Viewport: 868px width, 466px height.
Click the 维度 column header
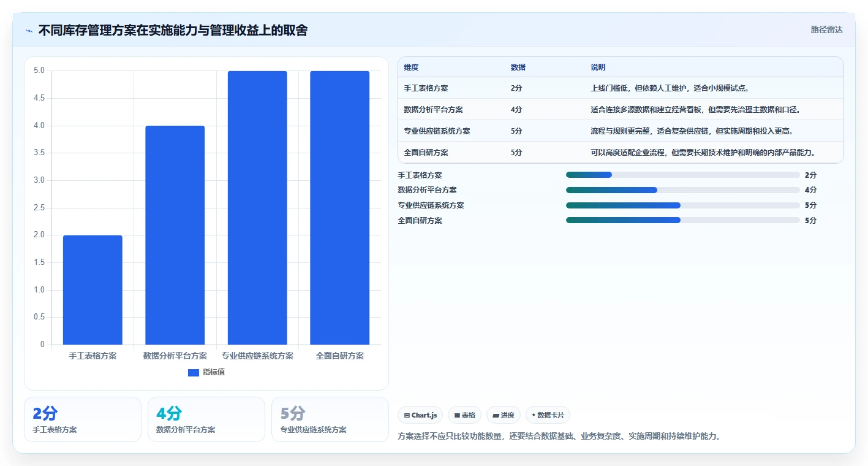(x=412, y=67)
